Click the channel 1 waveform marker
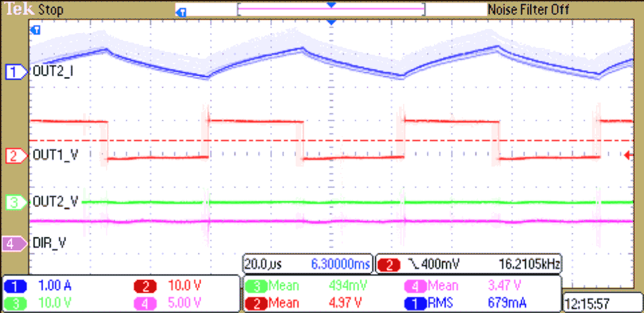Screen dimensions: 644x313 pos(14,71)
